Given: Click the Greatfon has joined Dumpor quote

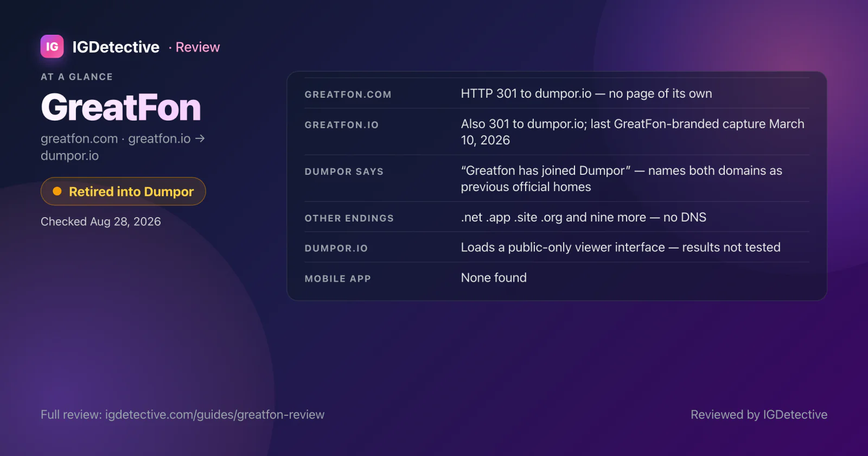Looking at the screenshot, I should pyautogui.click(x=622, y=179).
